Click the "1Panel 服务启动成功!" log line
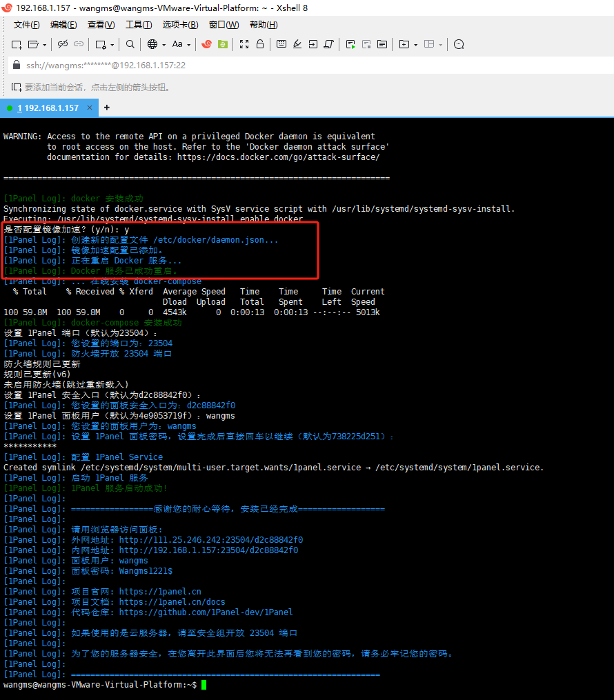This screenshot has width=614, height=700. [x=86, y=488]
